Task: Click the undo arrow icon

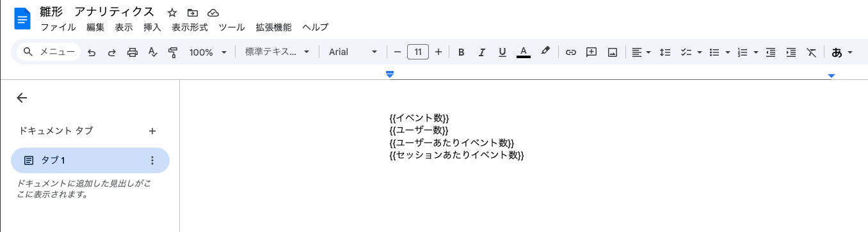Action: pyautogui.click(x=92, y=52)
